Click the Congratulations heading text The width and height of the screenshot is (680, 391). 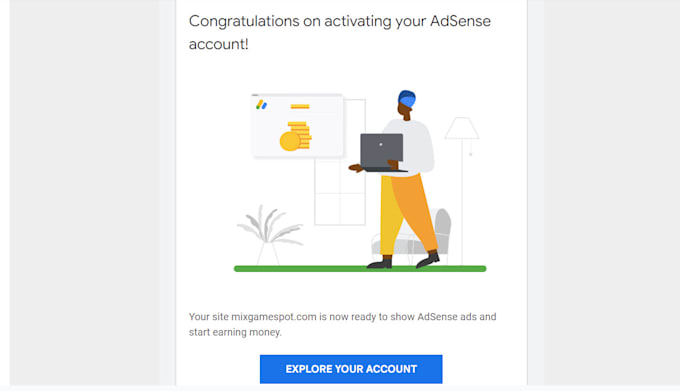click(340, 32)
